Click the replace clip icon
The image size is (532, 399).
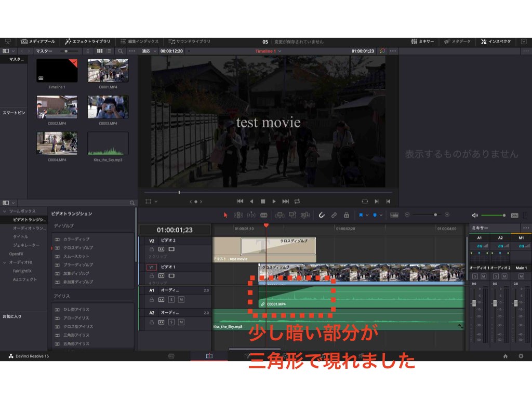[305, 215]
